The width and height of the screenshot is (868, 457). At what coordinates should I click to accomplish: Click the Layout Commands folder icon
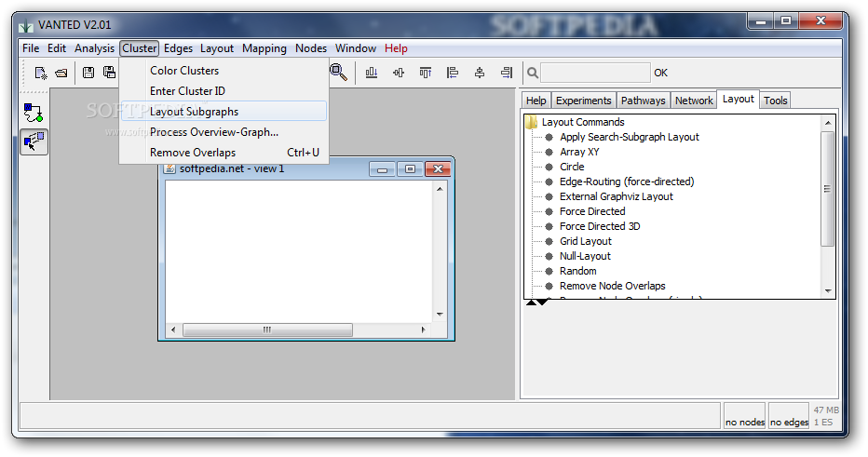pos(532,122)
